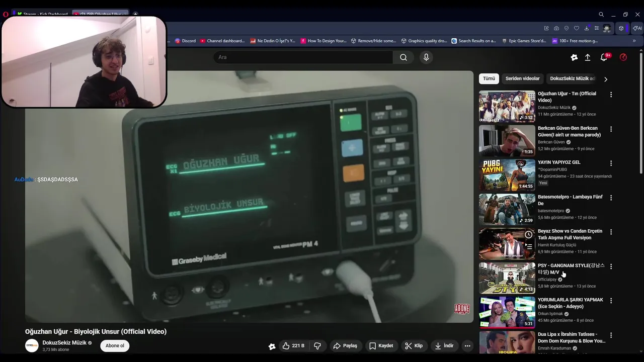
Task: Open the Opera AI assistant button
Action: click(x=637, y=28)
